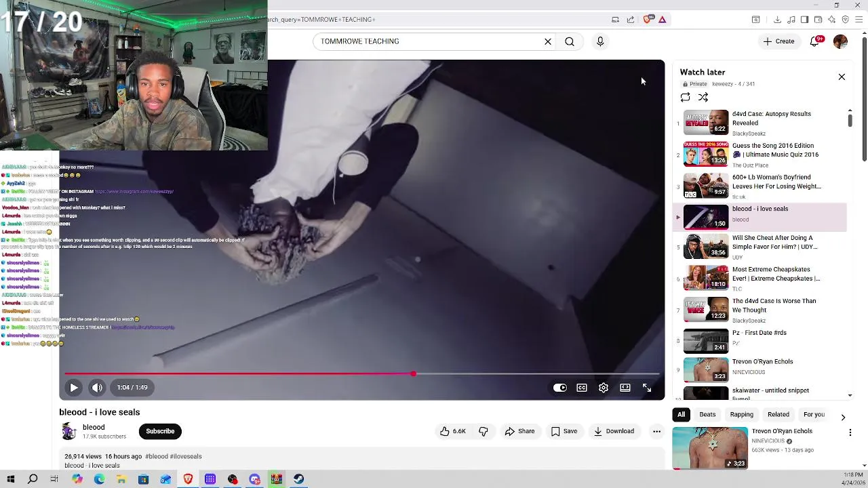Click the #bleood hashtag link

157,457
